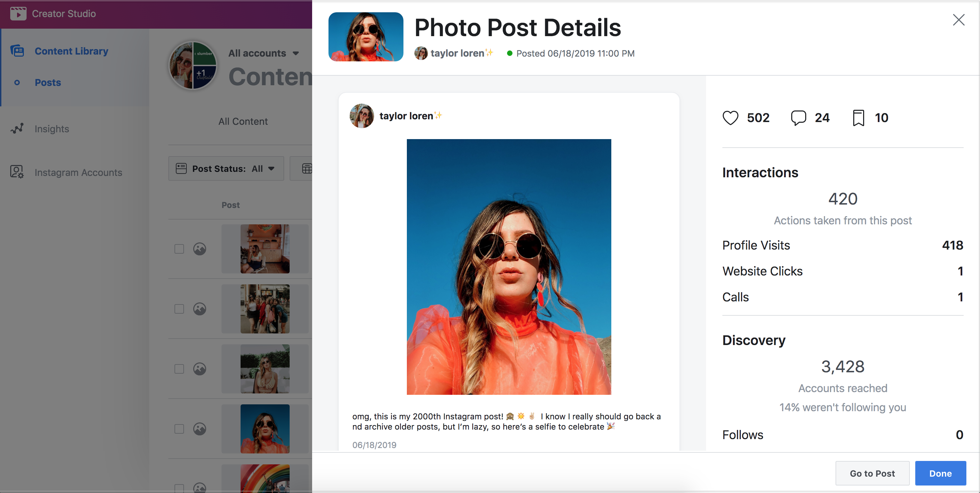Click the Calls row
The width and height of the screenshot is (980, 493).
click(843, 297)
